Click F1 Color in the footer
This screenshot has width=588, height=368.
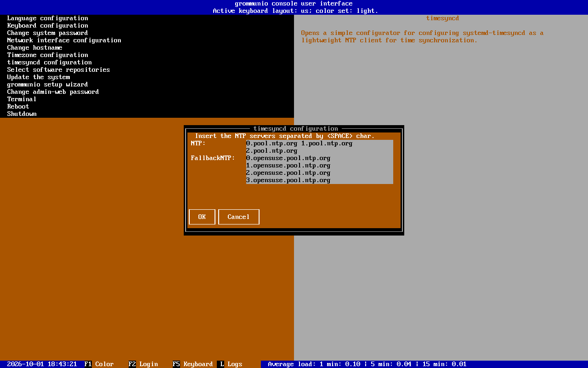[x=99, y=364]
